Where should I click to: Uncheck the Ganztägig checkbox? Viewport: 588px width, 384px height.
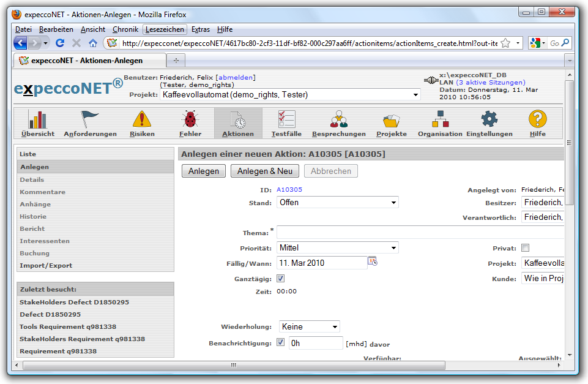click(281, 278)
